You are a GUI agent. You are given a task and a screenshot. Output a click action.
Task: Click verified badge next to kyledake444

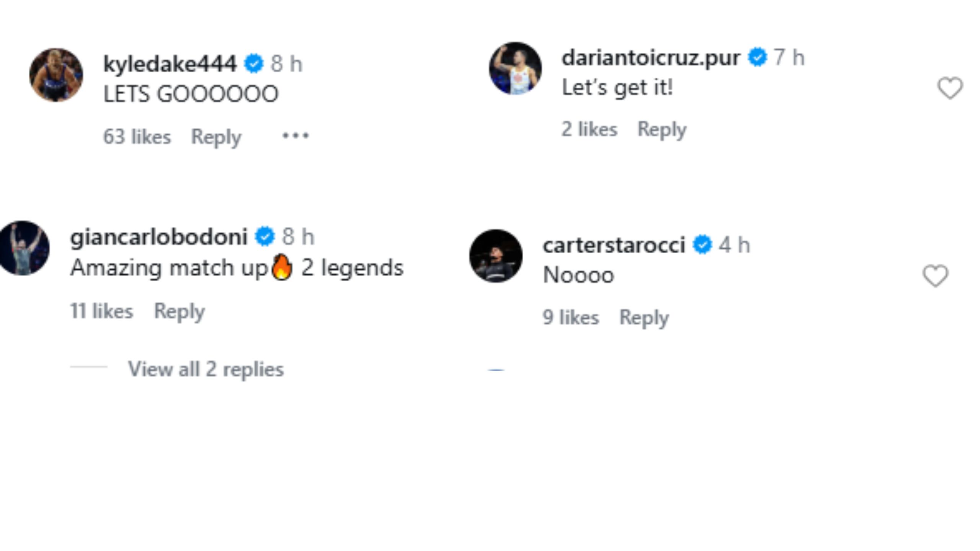[254, 64]
